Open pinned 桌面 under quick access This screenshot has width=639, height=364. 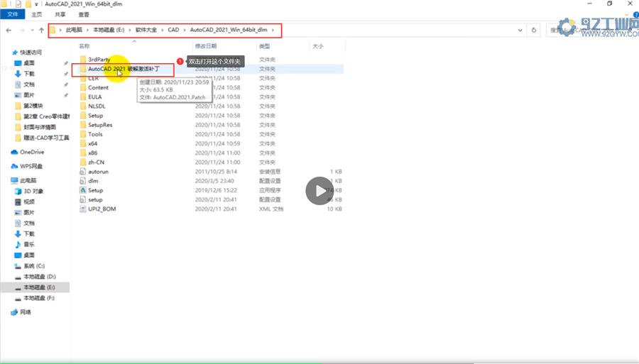[29, 63]
